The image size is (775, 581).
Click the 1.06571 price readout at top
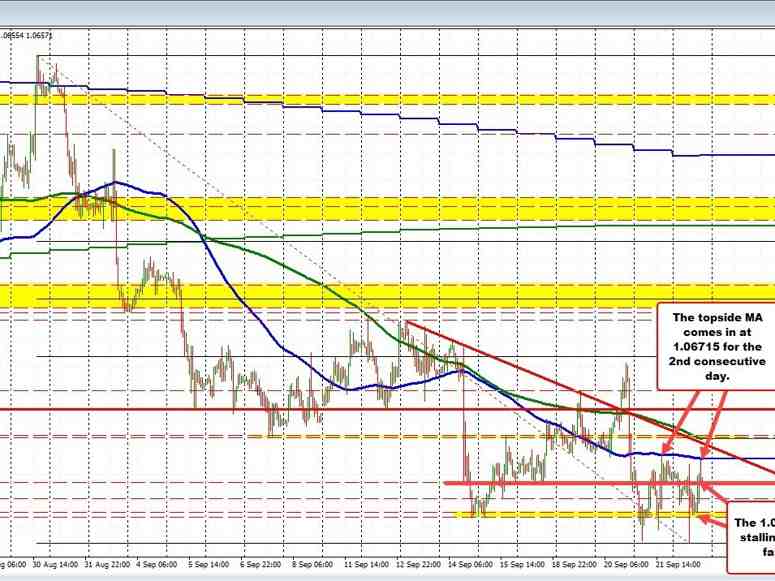(39, 36)
